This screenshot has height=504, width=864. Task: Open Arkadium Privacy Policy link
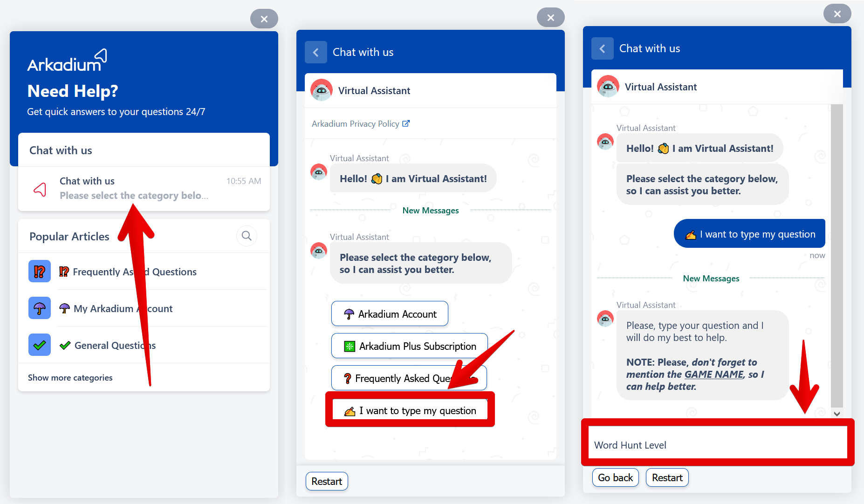coord(356,124)
